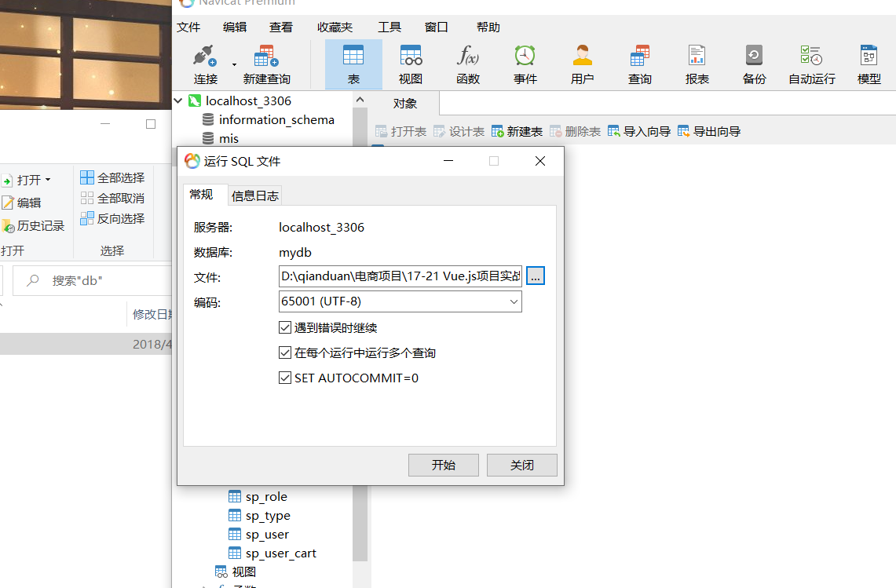The height and width of the screenshot is (588, 896).
Task: Click the Explorer search "db" box
Action: 93,280
